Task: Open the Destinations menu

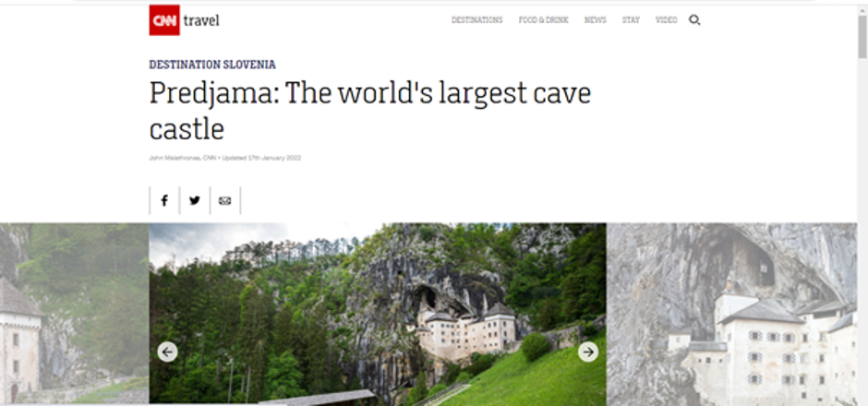Action: coord(476,20)
